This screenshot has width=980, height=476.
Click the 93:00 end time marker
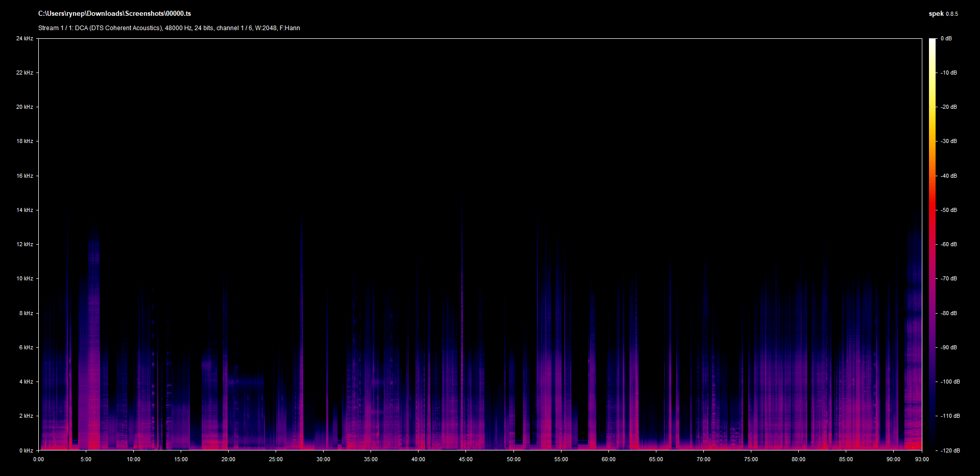click(x=922, y=459)
